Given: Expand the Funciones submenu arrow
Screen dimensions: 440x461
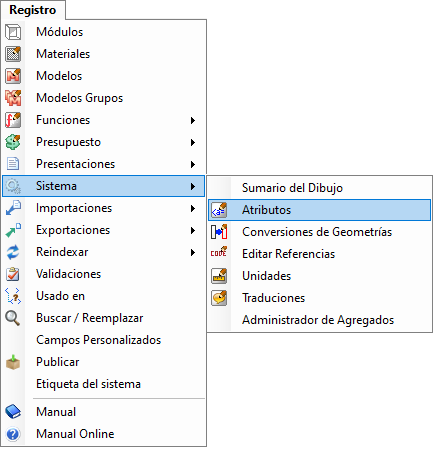Looking at the screenshot, I should point(193,120).
